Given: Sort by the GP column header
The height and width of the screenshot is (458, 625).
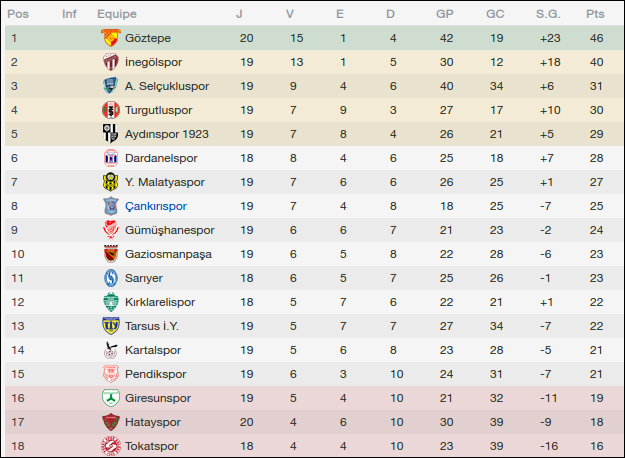Looking at the screenshot, I should 445,14.
